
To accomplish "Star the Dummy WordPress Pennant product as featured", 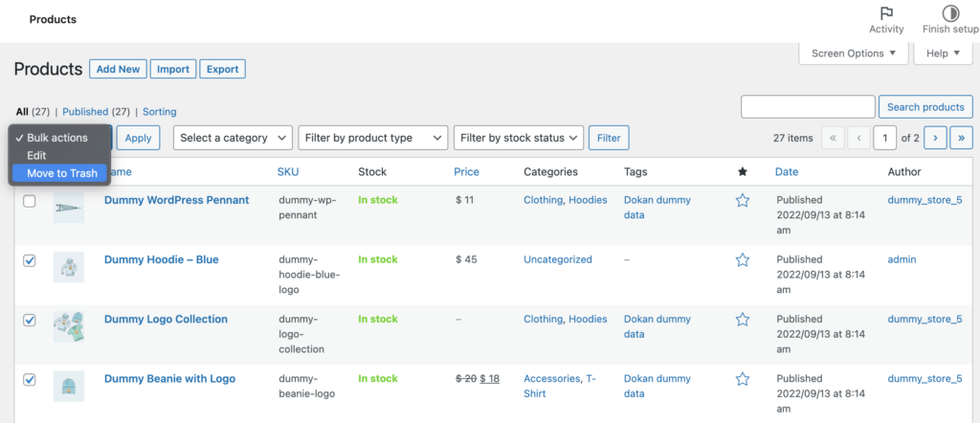I will click(742, 201).
